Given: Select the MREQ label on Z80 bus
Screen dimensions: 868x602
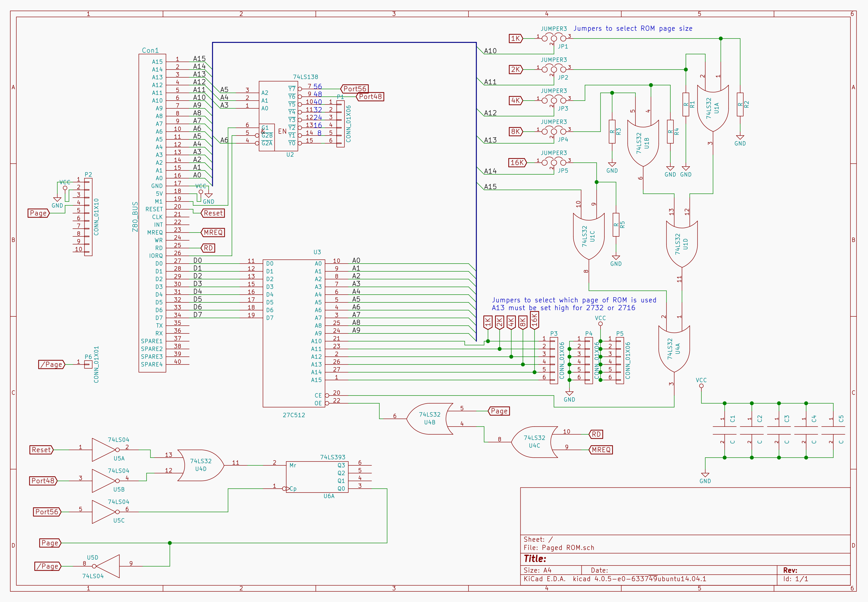Looking at the screenshot, I should point(213,232).
